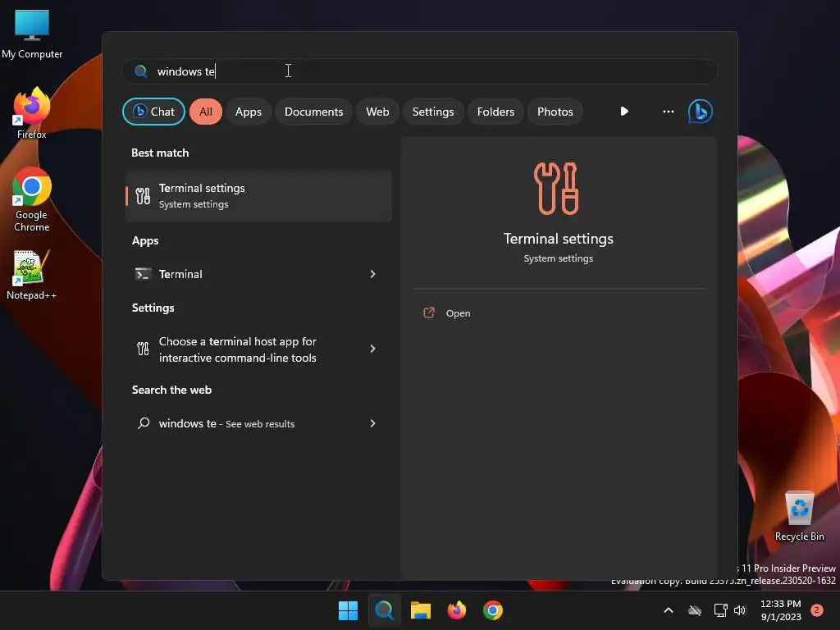
Task: Select the Chat filter tab
Action: tap(153, 112)
